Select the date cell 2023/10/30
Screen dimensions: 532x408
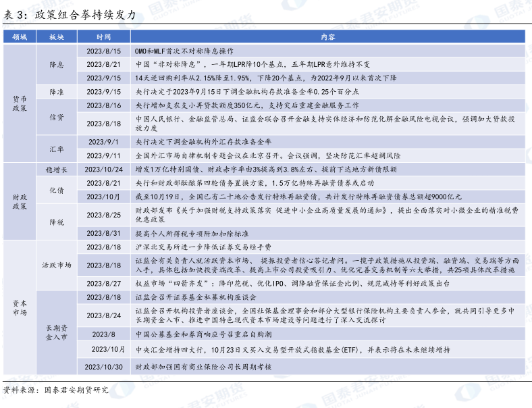(x=104, y=367)
